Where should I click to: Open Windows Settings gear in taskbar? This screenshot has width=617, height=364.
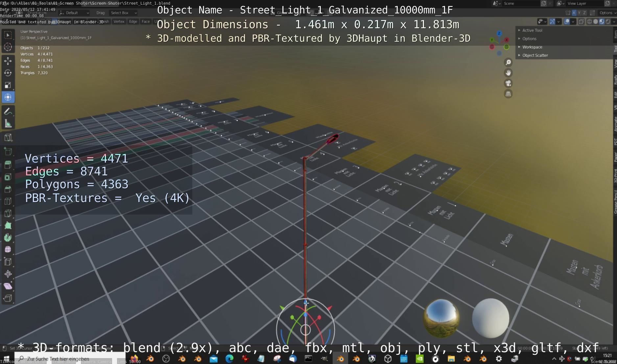click(499, 359)
